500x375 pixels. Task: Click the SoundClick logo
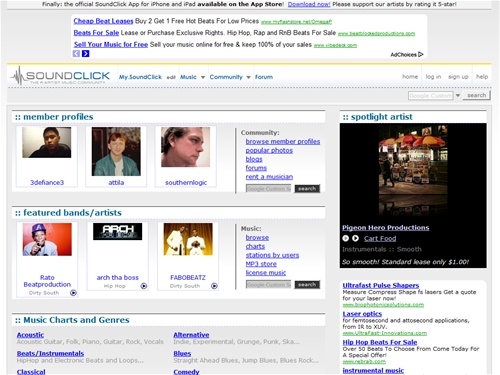click(x=60, y=76)
